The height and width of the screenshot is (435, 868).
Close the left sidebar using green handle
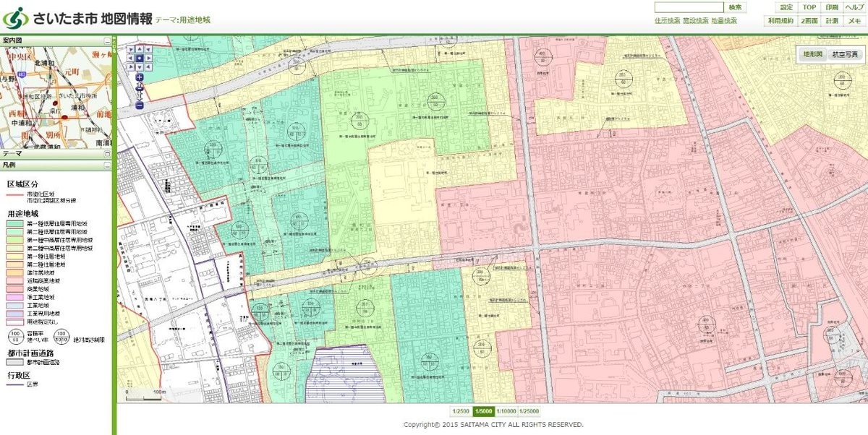coord(114,235)
